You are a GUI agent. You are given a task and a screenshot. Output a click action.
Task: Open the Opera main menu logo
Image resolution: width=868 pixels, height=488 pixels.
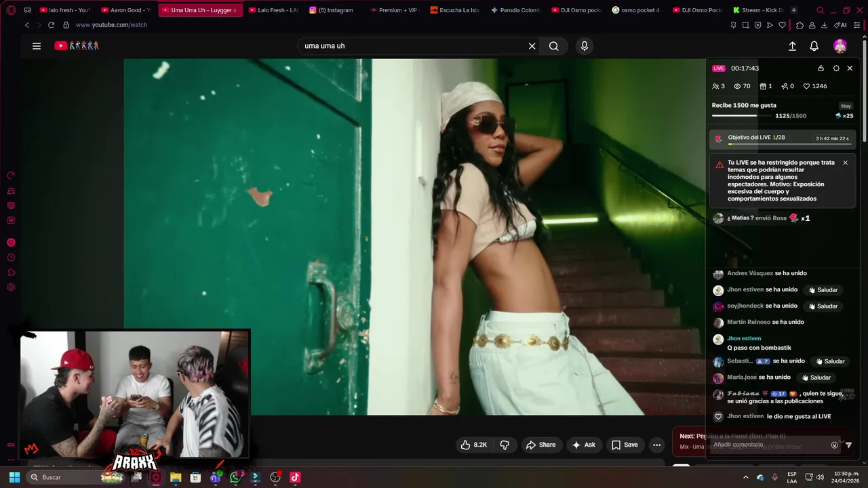pos(11,10)
